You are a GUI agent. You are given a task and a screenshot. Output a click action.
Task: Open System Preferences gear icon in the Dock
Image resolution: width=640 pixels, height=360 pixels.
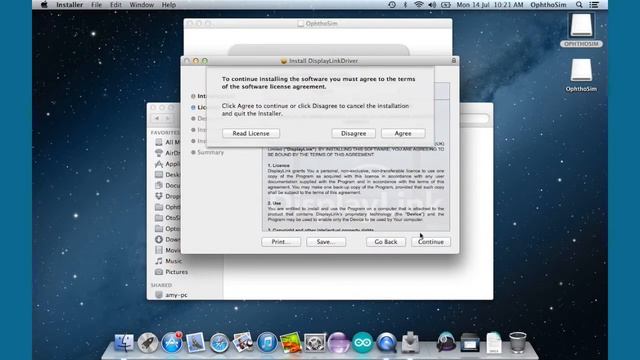(x=315, y=342)
